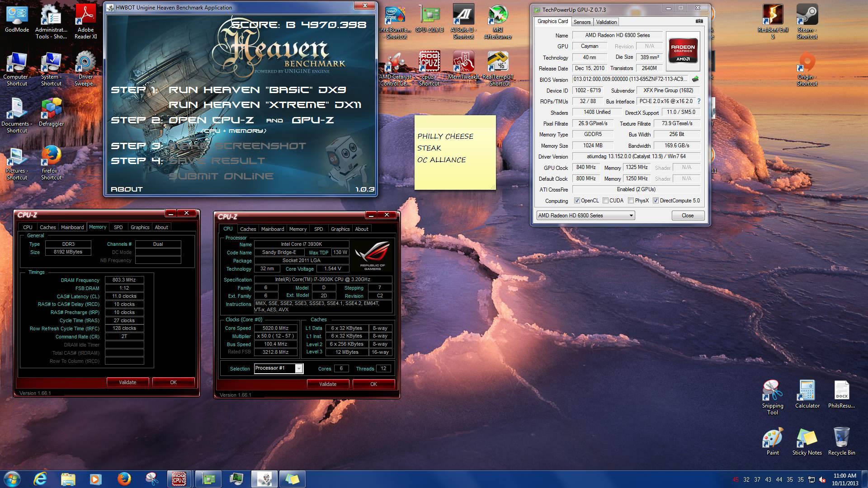
Task: Launch Defraggler desktop icon
Action: coord(51,112)
